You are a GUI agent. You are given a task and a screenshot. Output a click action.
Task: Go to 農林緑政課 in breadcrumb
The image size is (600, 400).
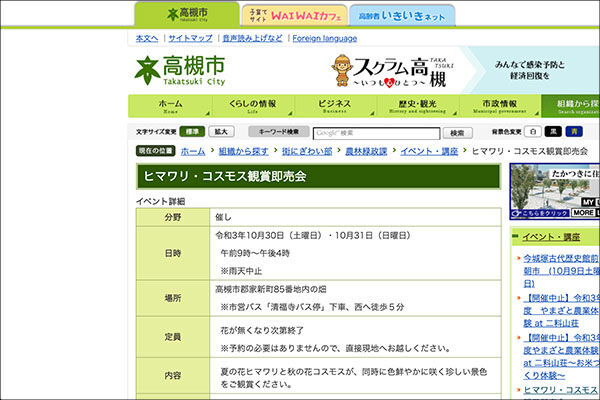[366, 152]
